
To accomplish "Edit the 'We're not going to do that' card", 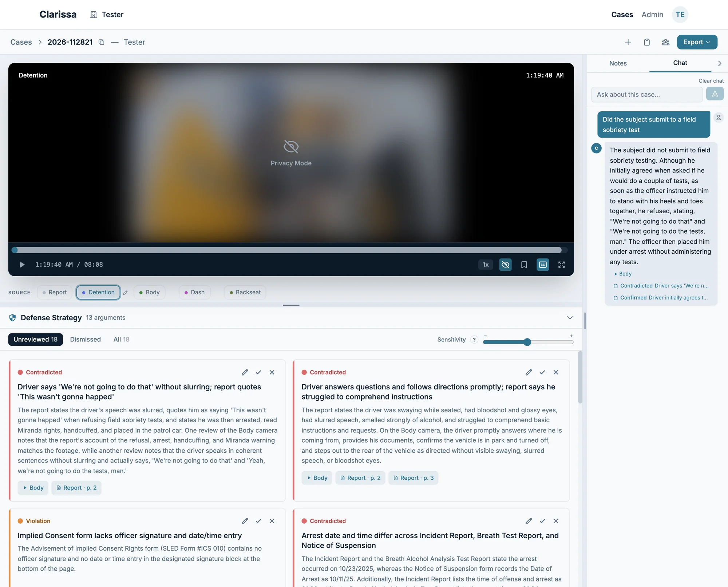I will tap(245, 372).
